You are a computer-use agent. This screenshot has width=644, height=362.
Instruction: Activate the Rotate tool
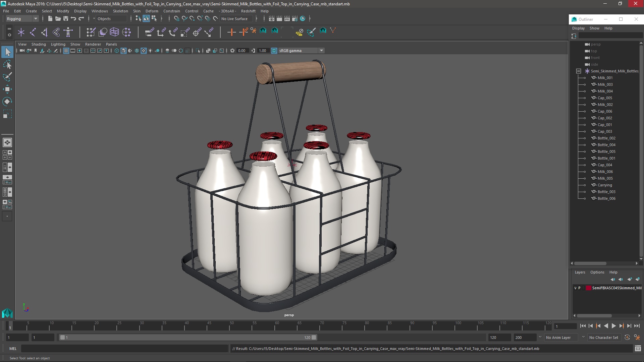7,102
